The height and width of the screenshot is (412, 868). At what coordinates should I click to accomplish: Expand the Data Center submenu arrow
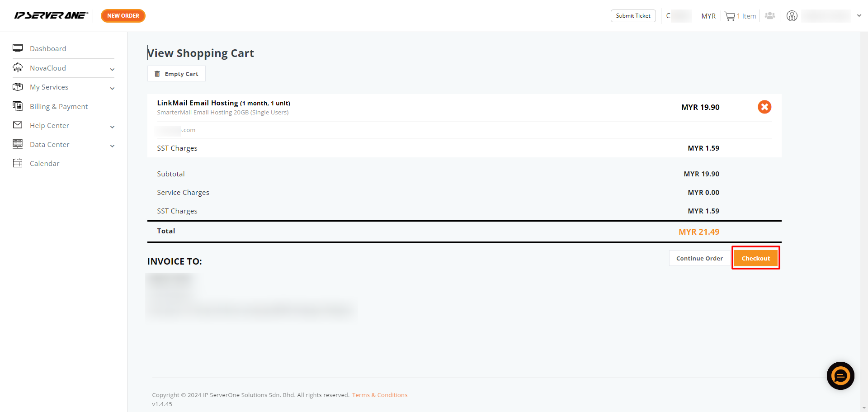[x=112, y=146]
